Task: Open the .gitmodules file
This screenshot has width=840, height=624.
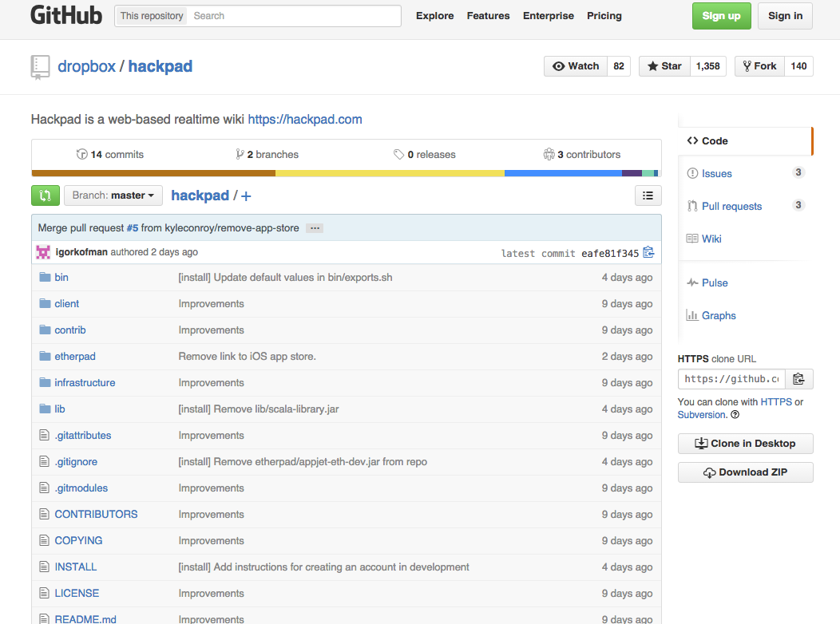Action: click(x=81, y=488)
